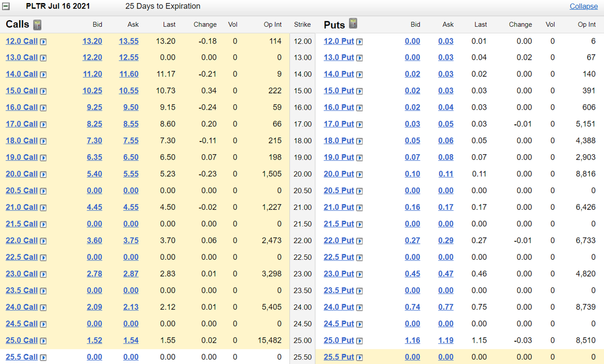Click 13.20 bid for 12.0 Call
The width and height of the screenshot is (604, 364).
93,41
